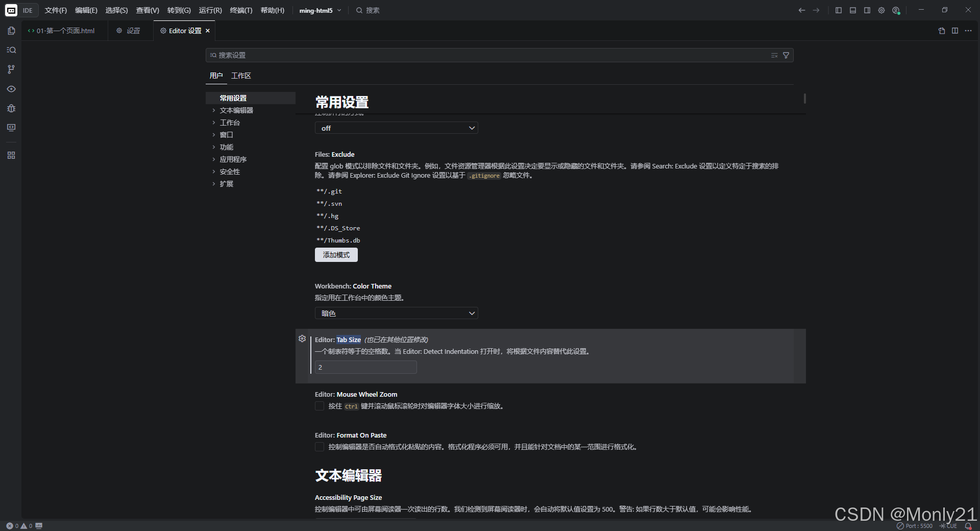Open the dropdown showing off
980x531 pixels.
point(397,128)
